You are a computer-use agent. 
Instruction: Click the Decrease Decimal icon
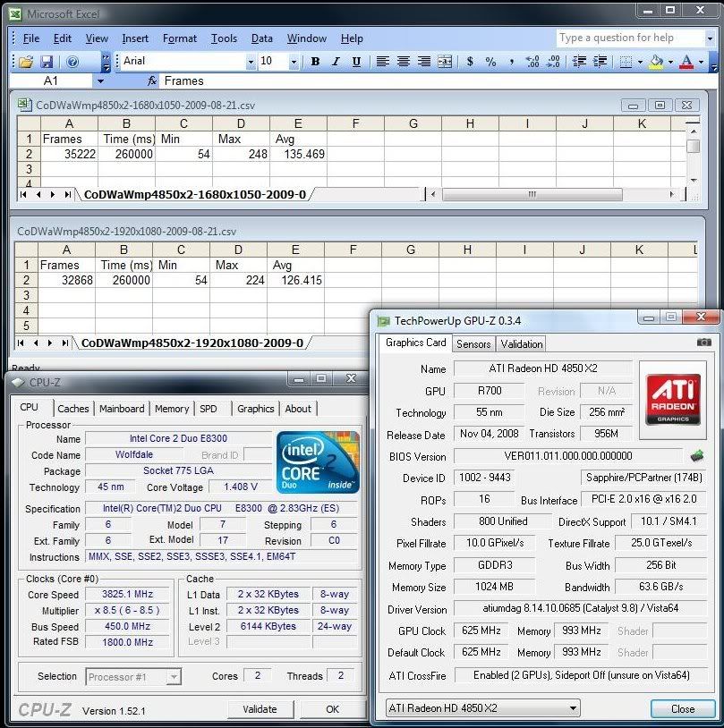(553, 62)
